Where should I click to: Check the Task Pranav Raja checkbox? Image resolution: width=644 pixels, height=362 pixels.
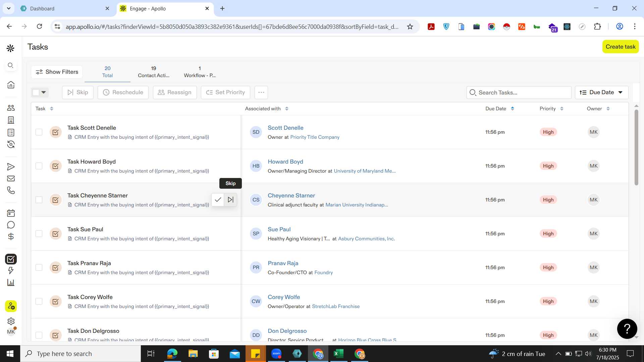[39, 267]
